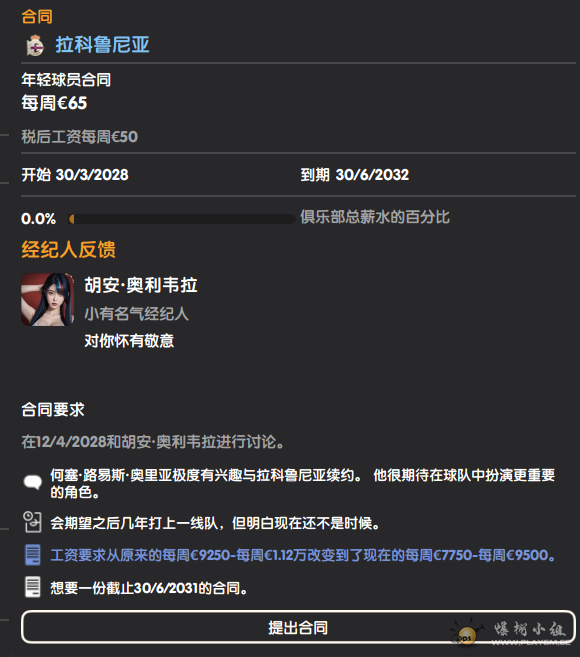Click the orange marker on wage bar

pos(72,219)
